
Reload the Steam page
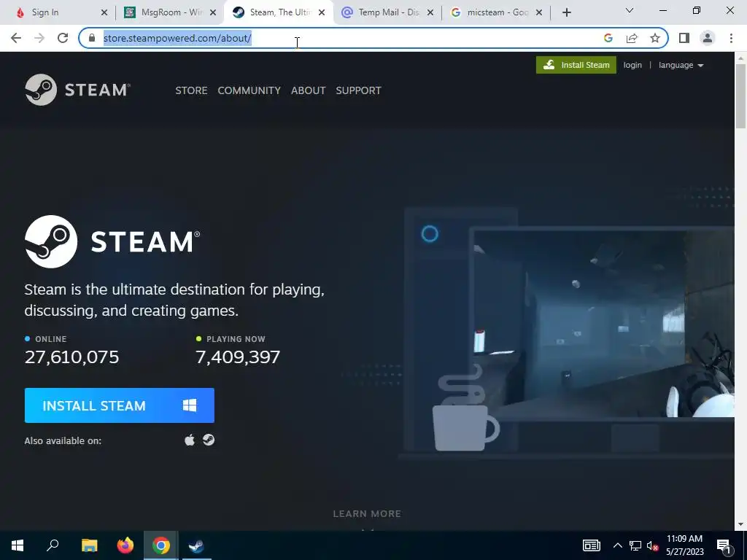63,38
